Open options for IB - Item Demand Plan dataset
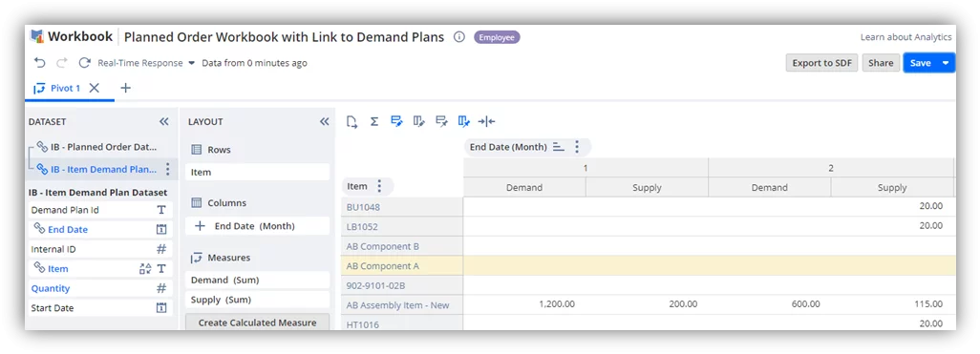The width and height of the screenshot is (980, 354). pyautogui.click(x=167, y=169)
